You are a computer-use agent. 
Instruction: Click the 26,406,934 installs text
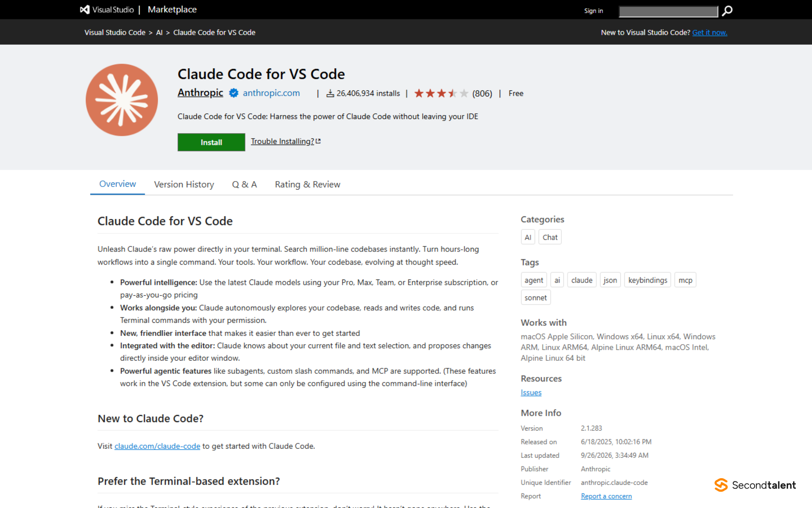pos(368,93)
